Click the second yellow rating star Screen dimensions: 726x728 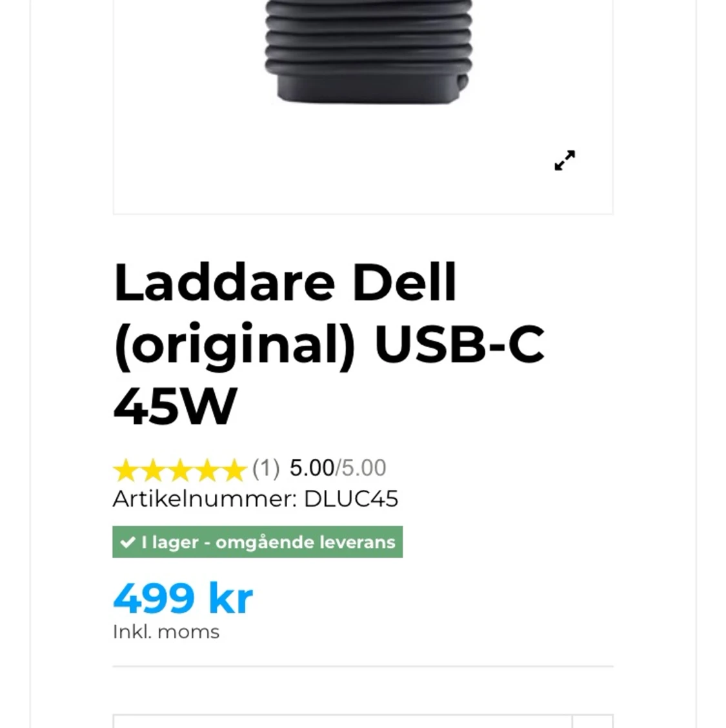(x=153, y=469)
